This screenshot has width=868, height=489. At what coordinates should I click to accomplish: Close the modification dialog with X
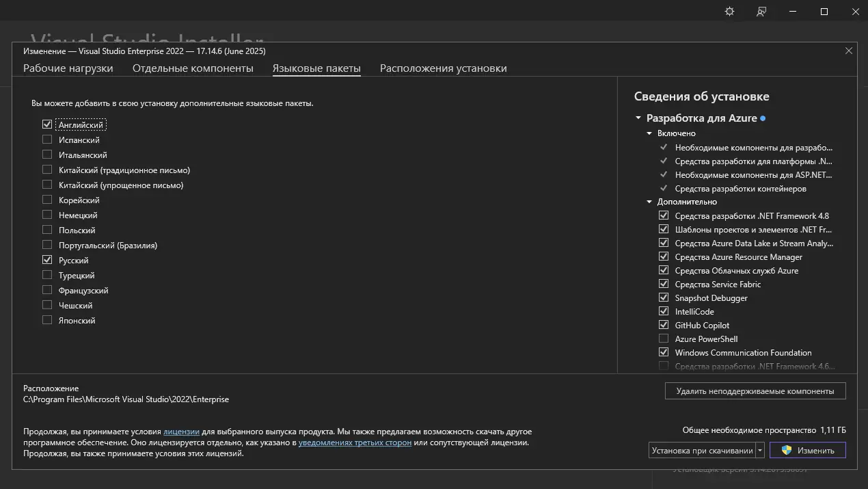pyautogui.click(x=849, y=51)
